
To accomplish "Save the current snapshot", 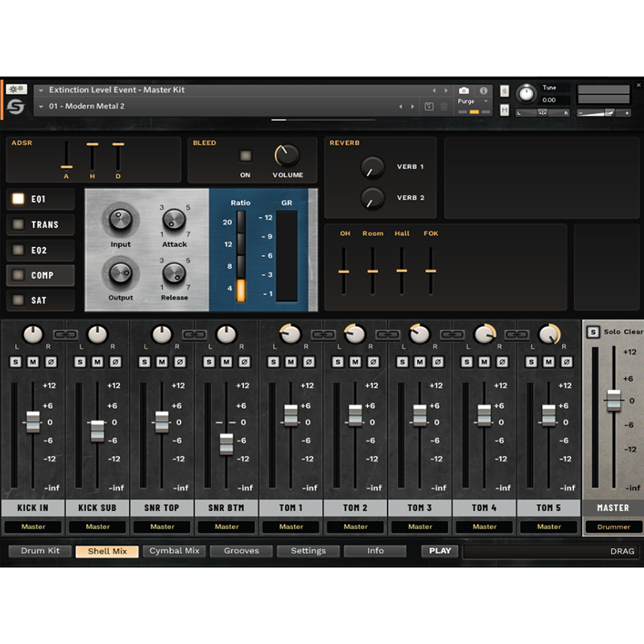I will point(429,106).
